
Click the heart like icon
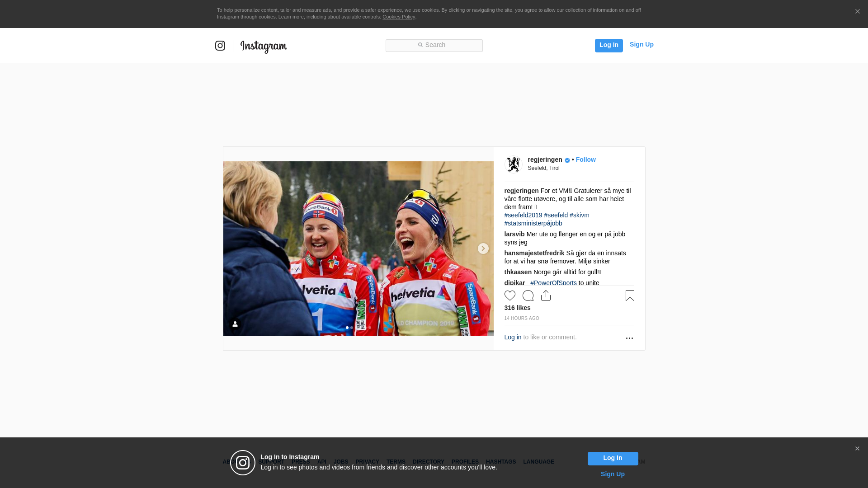[x=509, y=296]
